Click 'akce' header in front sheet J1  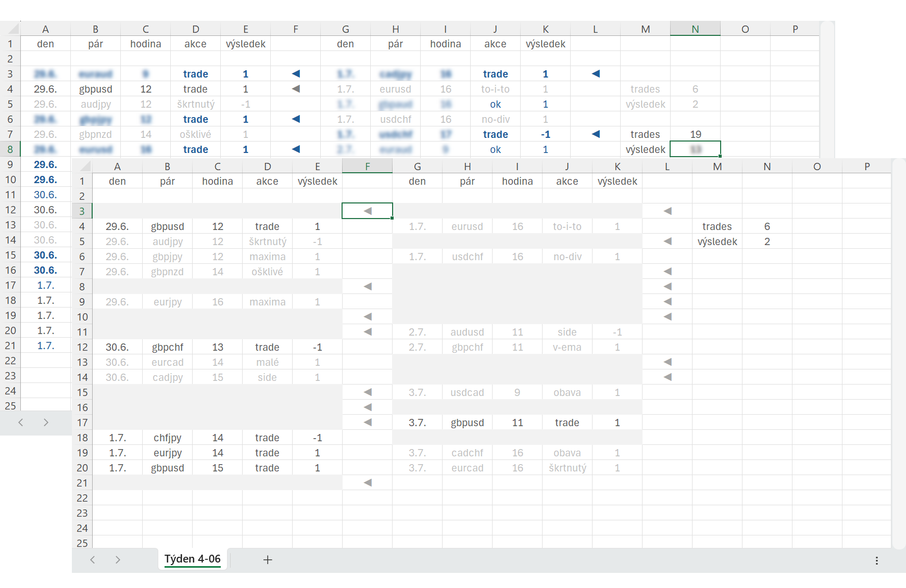point(568,181)
